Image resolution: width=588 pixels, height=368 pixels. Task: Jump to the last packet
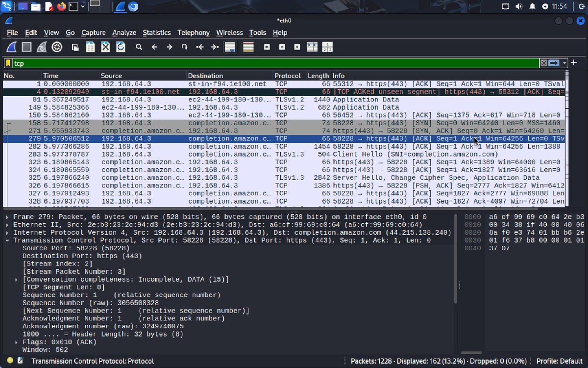pyautogui.click(x=215, y=47)
